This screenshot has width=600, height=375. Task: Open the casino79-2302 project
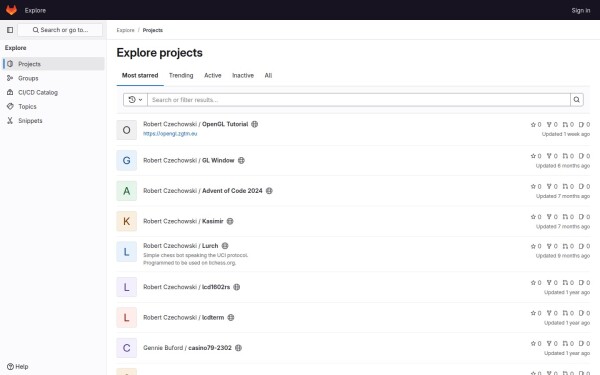[210, 348]
